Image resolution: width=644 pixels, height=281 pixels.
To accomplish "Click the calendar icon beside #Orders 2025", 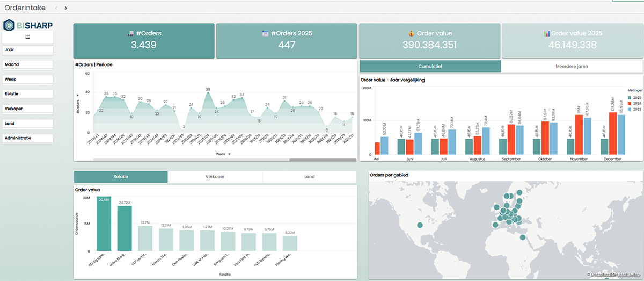I will click(x=265, y=33).
